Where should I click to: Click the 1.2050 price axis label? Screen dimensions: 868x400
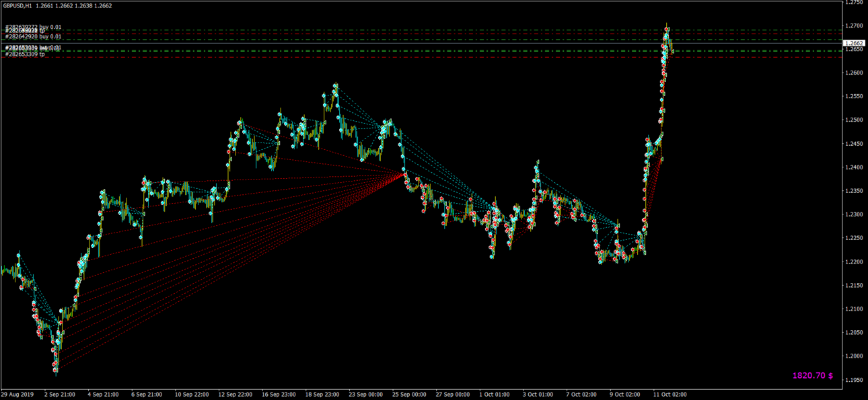[x=855, y=333]
